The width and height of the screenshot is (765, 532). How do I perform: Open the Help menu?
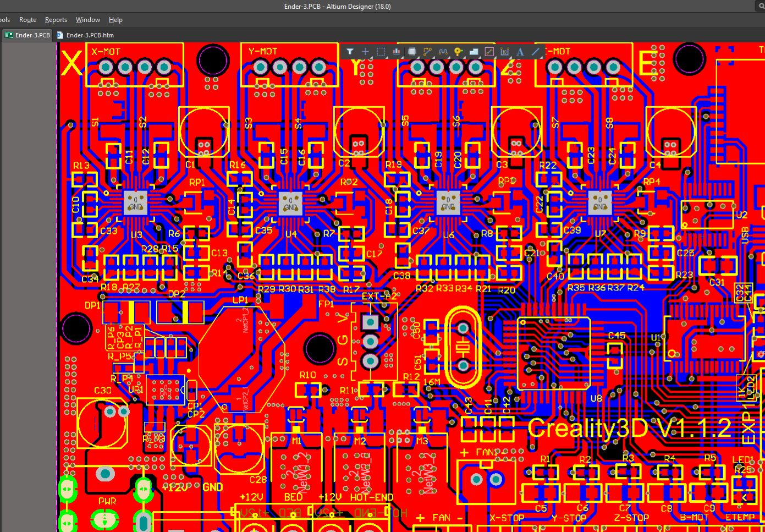(x=115, y=20)
